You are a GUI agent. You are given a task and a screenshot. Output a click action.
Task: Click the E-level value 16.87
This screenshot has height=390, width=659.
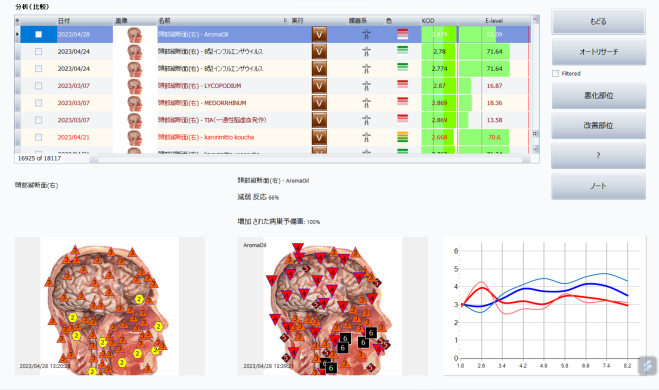494,86
